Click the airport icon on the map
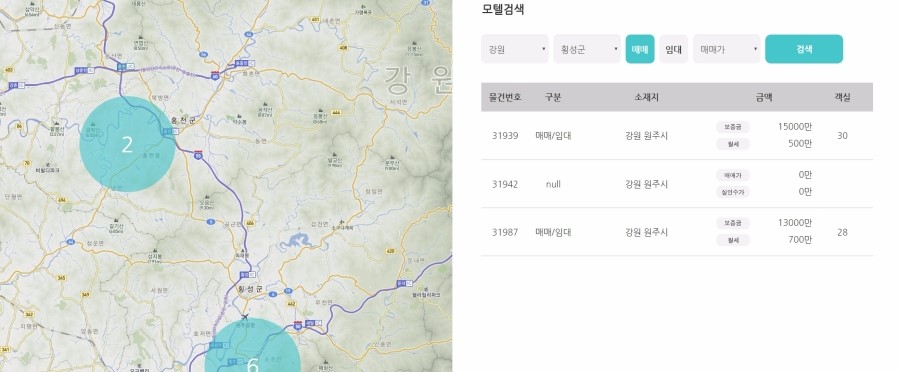900x372 pixels. click(245, 317)
